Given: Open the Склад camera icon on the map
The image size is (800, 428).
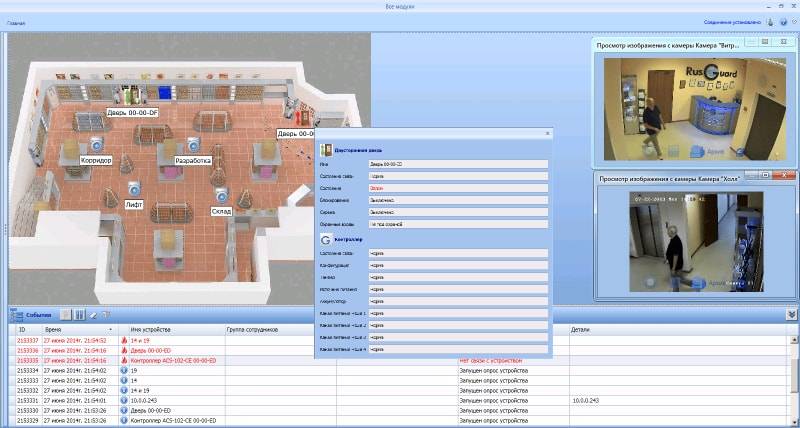Looking at the screenshot, I should tap(220, 196).
